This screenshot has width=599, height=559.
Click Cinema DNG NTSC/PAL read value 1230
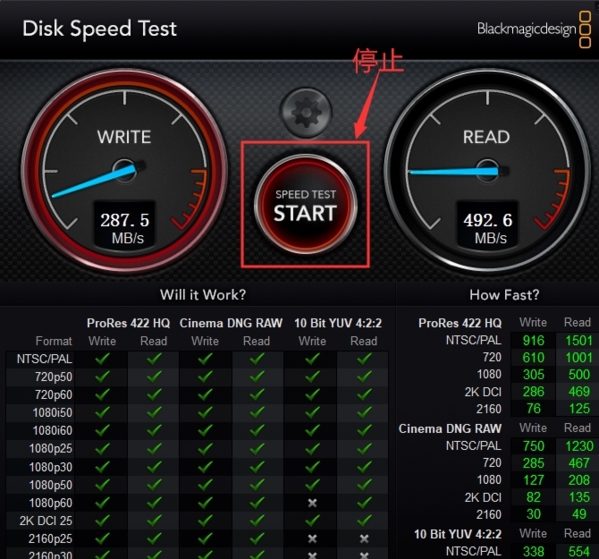(x=579, y=446)
